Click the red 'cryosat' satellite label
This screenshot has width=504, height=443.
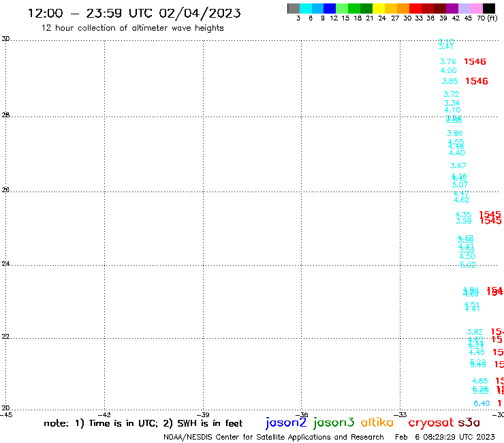click(x=430, y=423)
